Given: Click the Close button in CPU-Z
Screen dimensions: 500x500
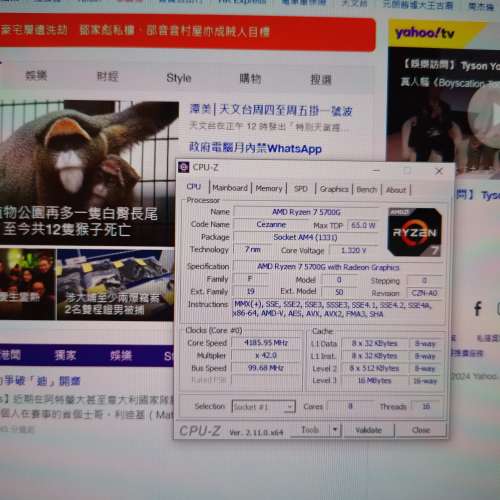Looking at the screenshot, I should [421, 430].
